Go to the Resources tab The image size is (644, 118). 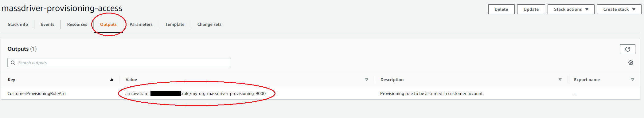(77, 24)
